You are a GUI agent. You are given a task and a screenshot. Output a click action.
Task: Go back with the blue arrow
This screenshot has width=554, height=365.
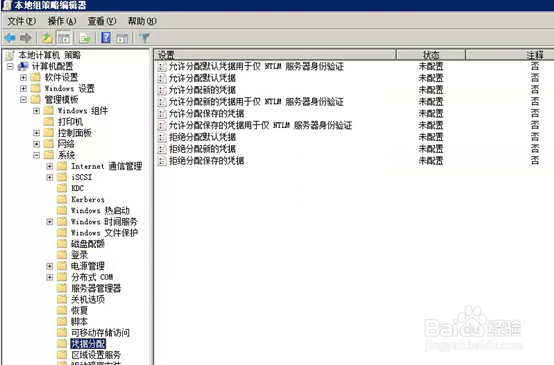(10, 38)
